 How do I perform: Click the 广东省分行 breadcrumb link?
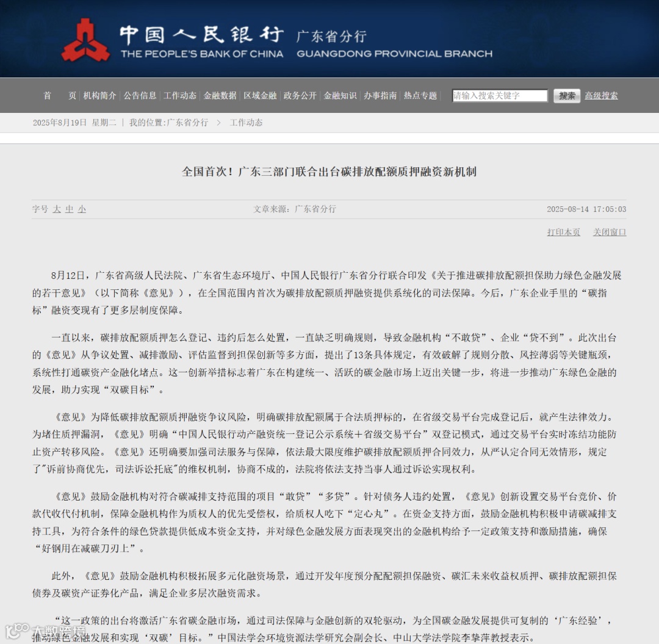tap(187, 122)
